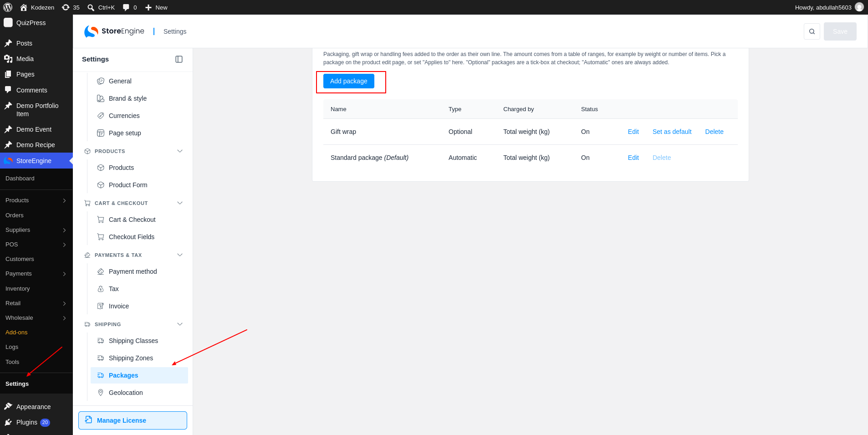Edit the Gift wrap package
This screenshot has height=435, width=868.
tap(633, 132)
